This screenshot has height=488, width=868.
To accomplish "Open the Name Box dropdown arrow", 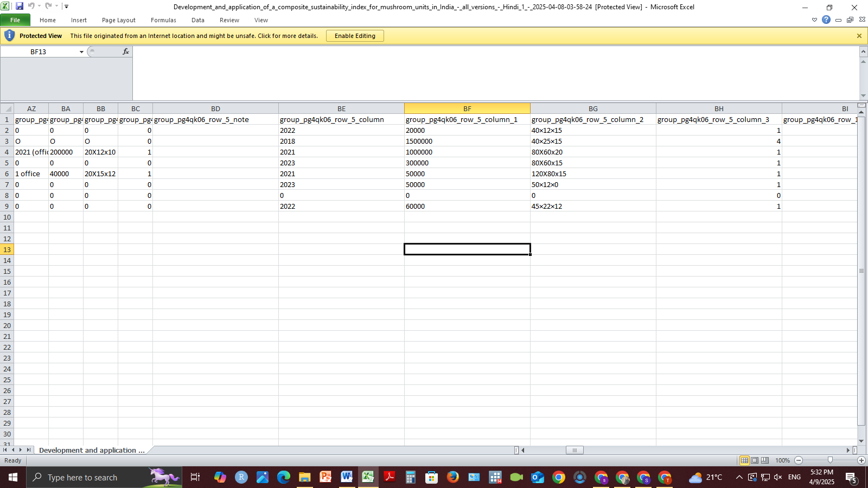I will (81, 52).
